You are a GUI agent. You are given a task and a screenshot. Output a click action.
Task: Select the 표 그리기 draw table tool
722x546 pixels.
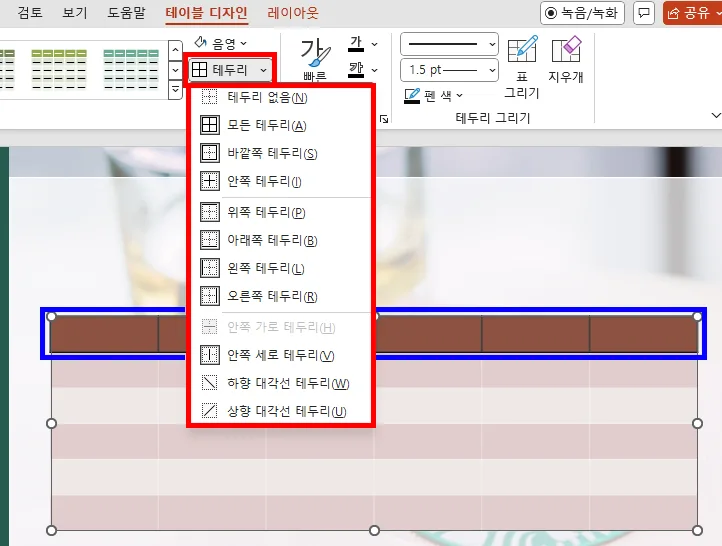522,67
